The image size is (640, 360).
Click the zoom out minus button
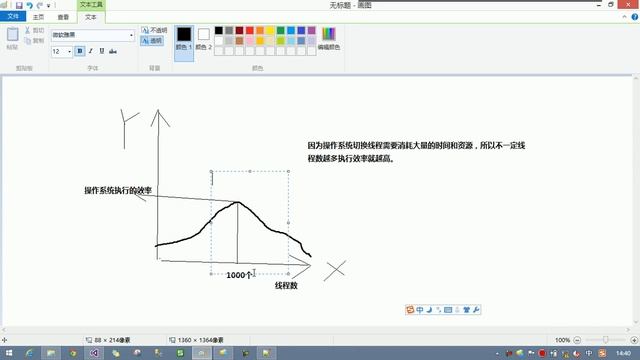pos(577,340)
